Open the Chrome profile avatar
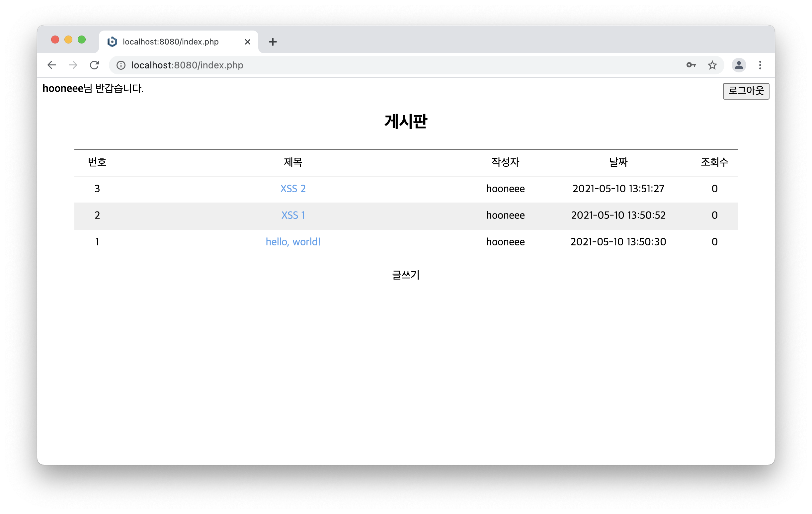The height and width of the screenshot is (514, 812). 739,65
